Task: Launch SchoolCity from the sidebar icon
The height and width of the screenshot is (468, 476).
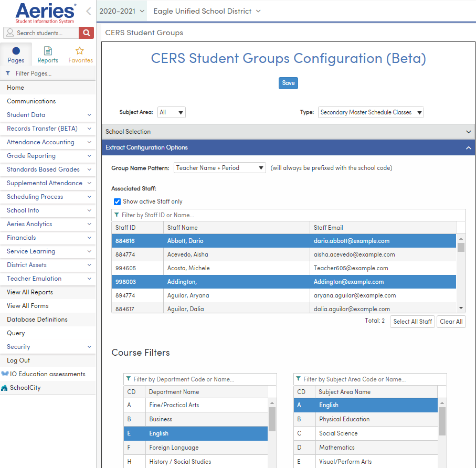Action: point(27,387)
